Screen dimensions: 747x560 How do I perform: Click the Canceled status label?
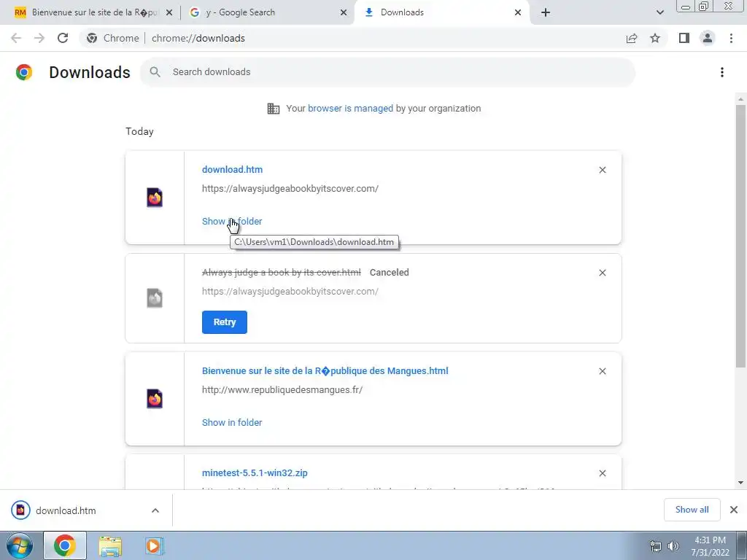point(390,273)
